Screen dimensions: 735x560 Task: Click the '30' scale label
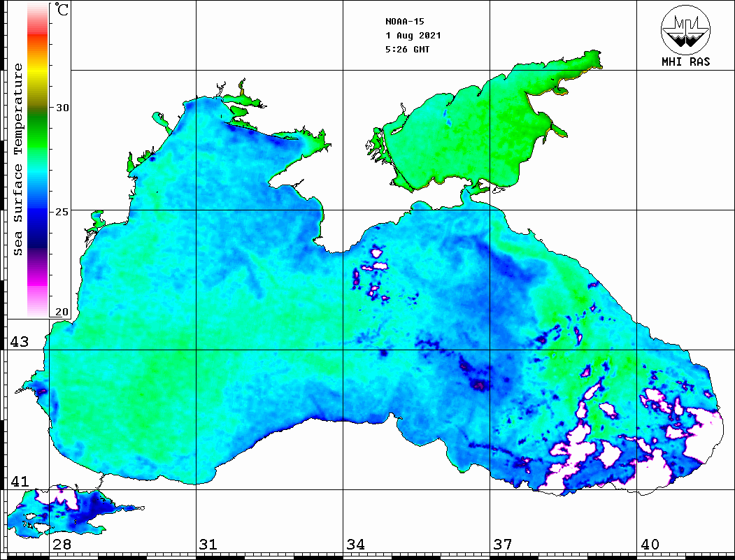(x=62, y=108)
